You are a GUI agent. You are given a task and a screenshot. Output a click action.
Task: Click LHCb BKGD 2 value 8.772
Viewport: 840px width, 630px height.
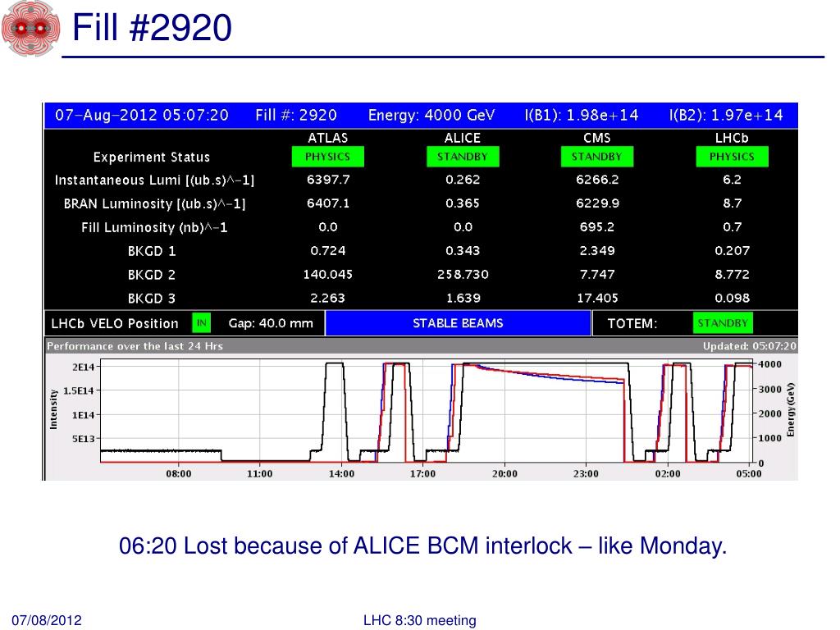click(732, 274)
